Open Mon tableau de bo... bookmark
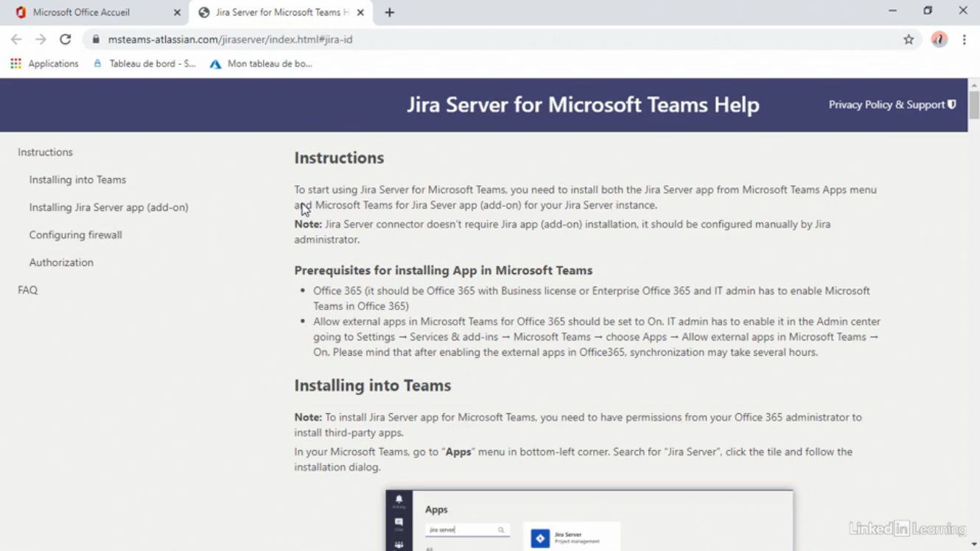The height and width of the screenshot is (551, 980). (x=261, y=64)
